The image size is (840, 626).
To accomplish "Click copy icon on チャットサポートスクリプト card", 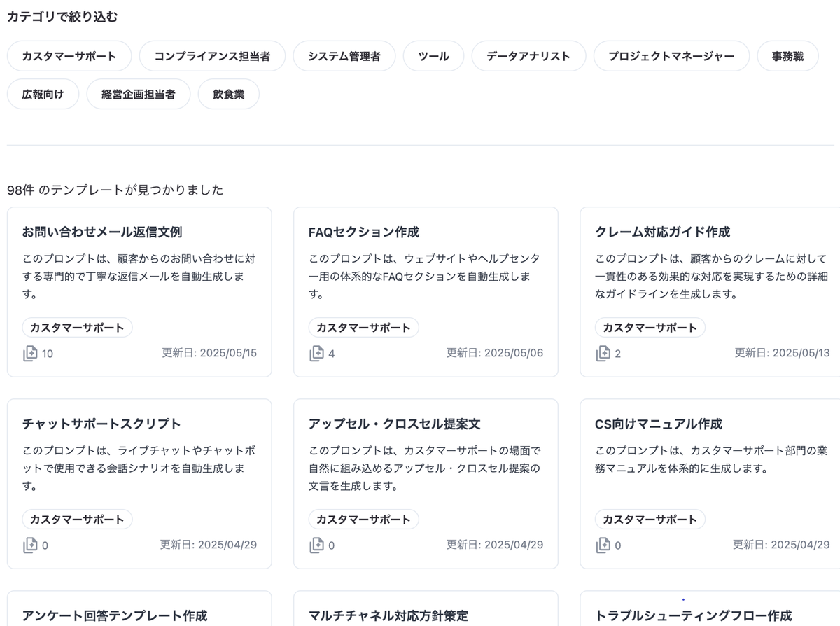I will (30, 545).
